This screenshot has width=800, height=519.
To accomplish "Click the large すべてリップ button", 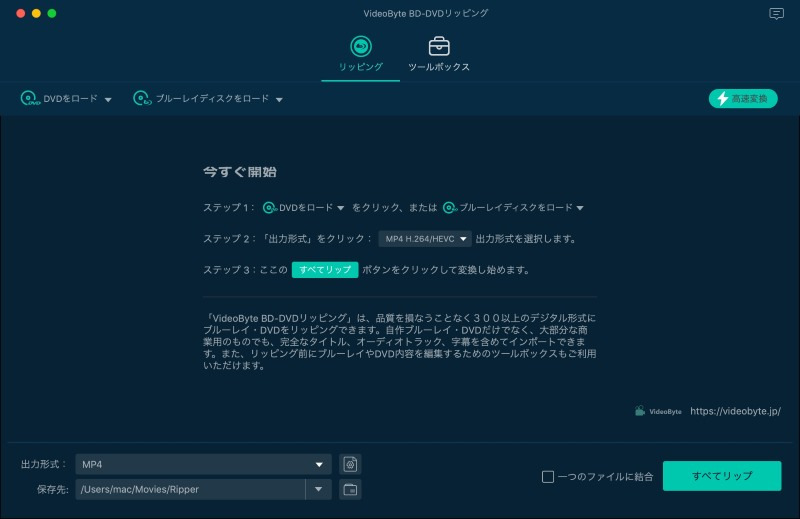I will pos(721,476).
